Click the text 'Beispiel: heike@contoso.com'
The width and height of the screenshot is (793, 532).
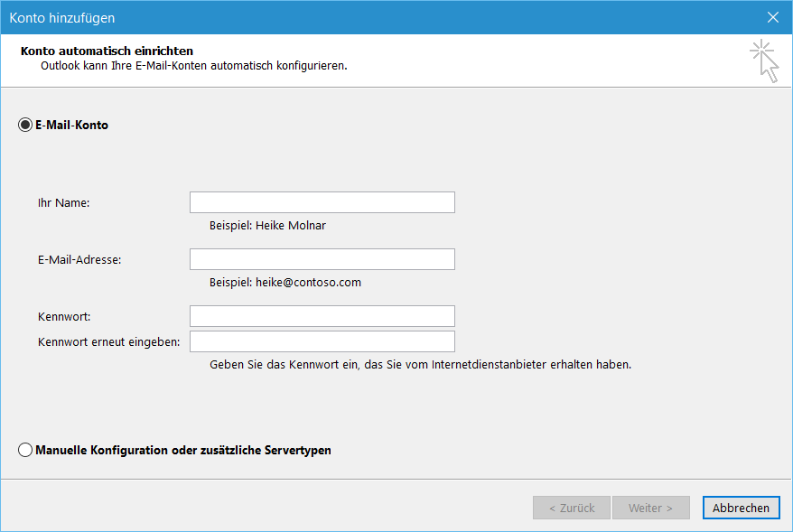(285, 282)
